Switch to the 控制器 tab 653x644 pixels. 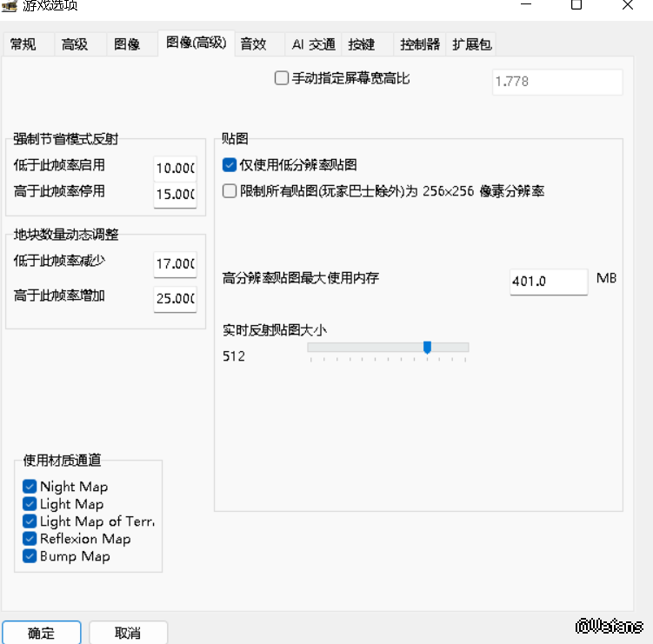[420, 44]
